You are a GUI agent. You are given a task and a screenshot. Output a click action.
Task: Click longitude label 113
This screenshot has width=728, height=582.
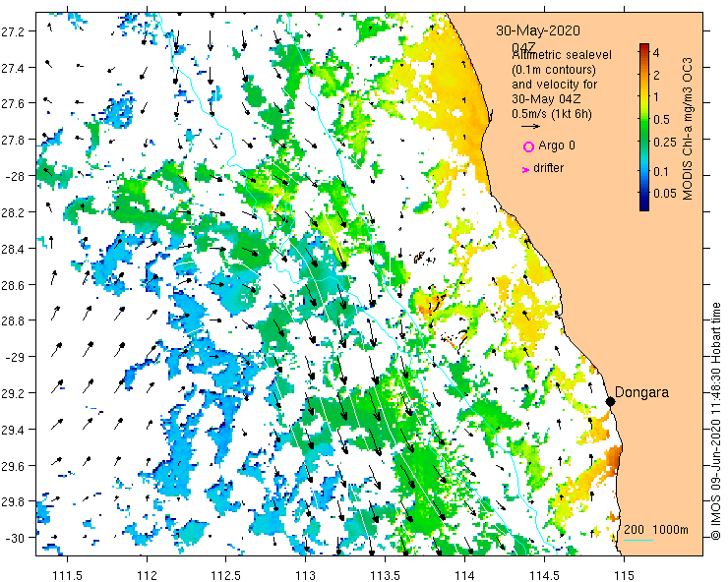(x=306, y=575)
